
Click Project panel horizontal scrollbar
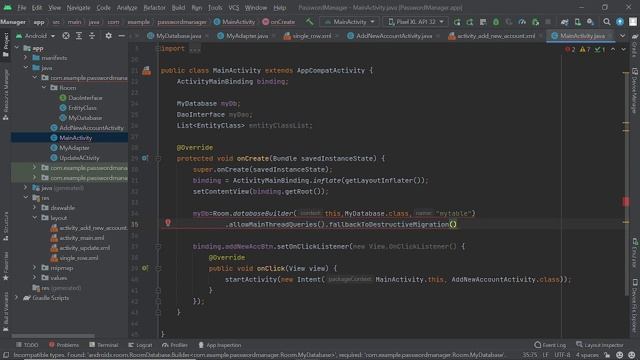(53, 336)
